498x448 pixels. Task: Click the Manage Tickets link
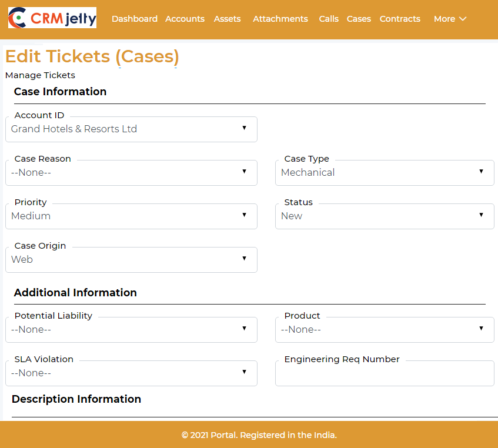click(40, 75)
